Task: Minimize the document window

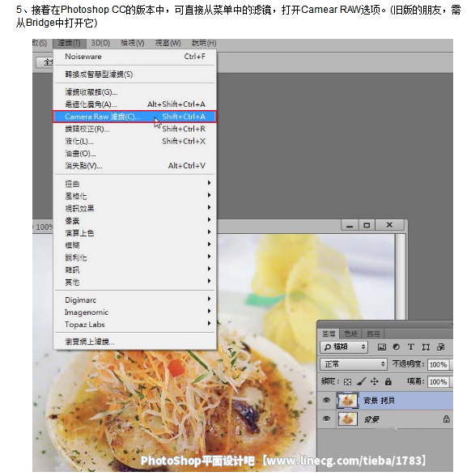Action: 350,225
